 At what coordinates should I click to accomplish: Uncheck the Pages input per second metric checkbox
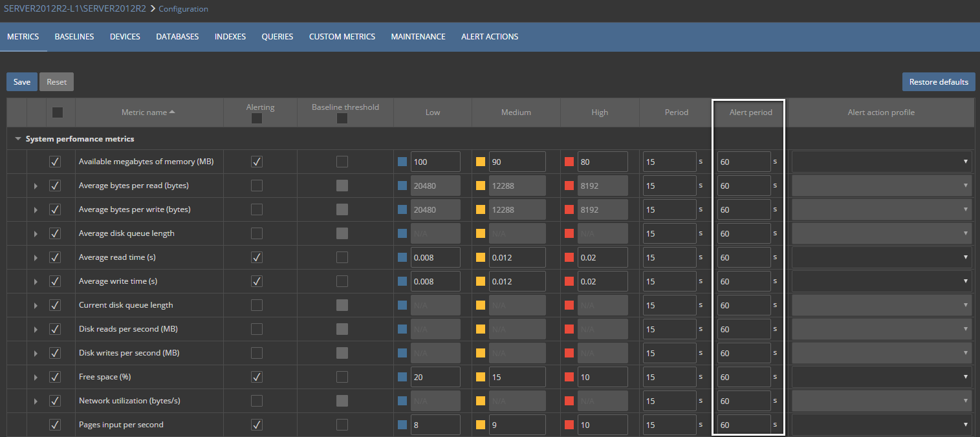55,425
